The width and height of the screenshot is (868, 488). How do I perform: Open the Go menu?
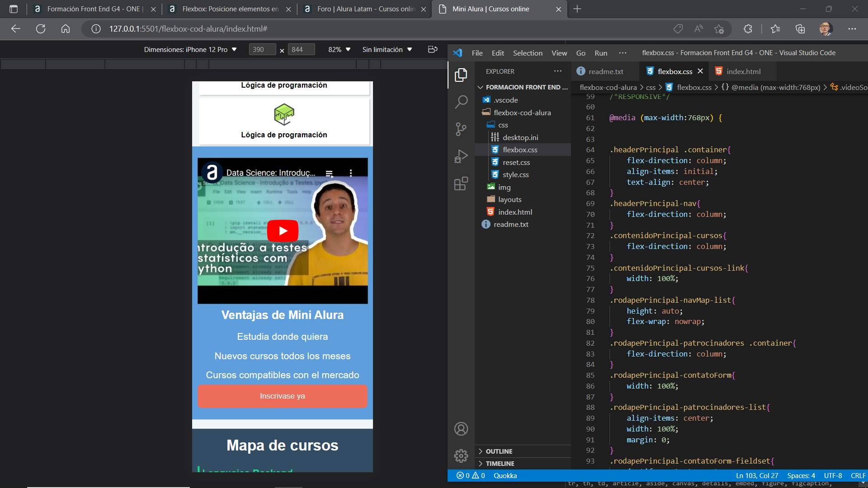(581, 53)
